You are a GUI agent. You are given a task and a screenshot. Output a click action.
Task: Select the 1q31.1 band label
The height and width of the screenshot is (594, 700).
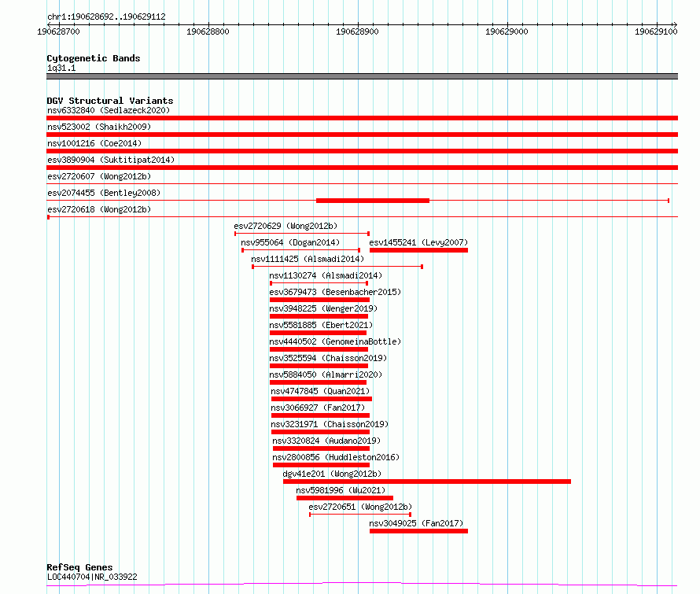pyautogui.click(x=61, y=68)
